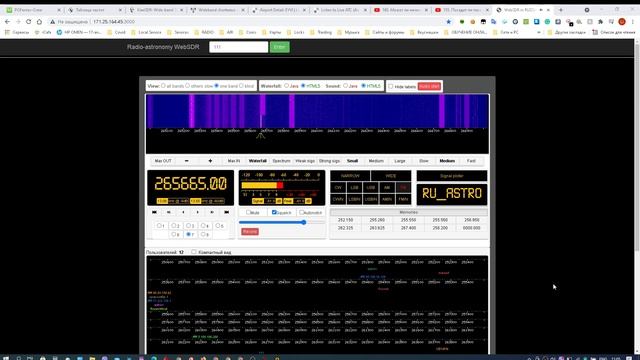
Task: Zoom in waterfall with plus button
Action: point(210,161)
